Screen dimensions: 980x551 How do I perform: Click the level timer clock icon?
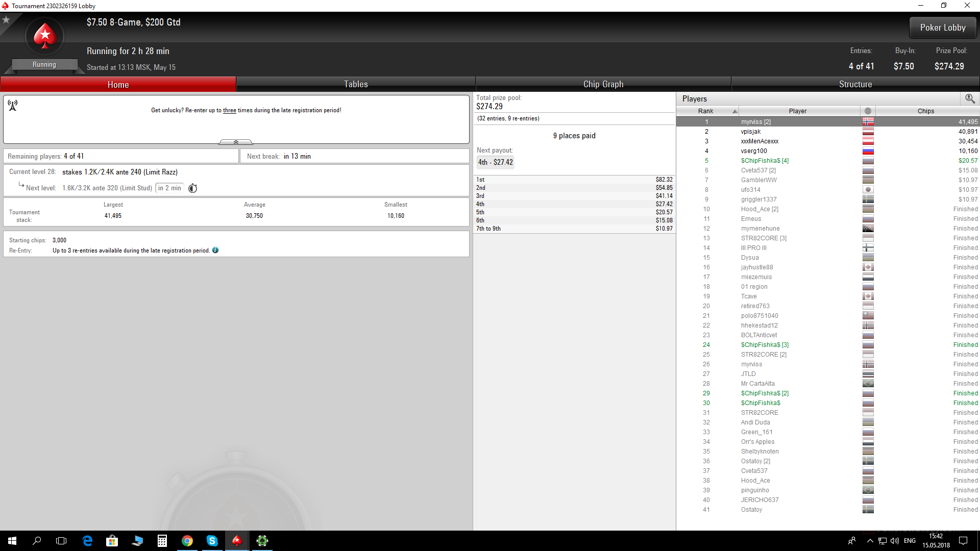tap(192, 188)
